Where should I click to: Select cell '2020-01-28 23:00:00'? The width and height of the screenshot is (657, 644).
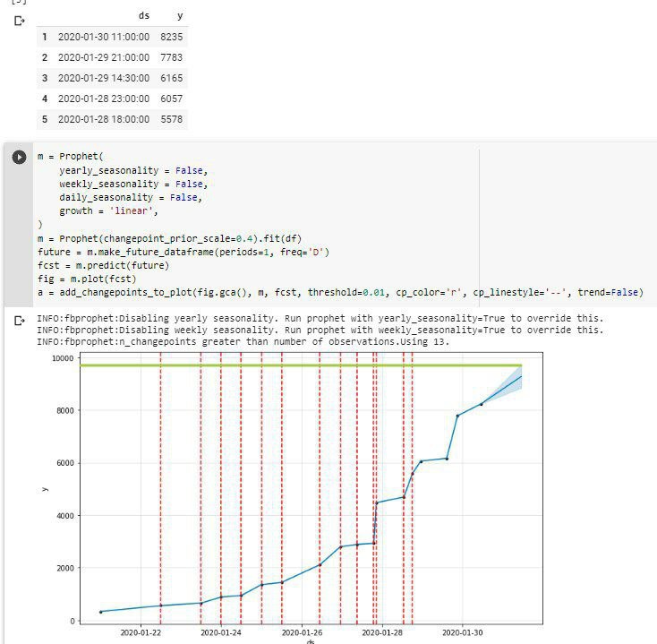pyautogui.click(x=104, y=99)
